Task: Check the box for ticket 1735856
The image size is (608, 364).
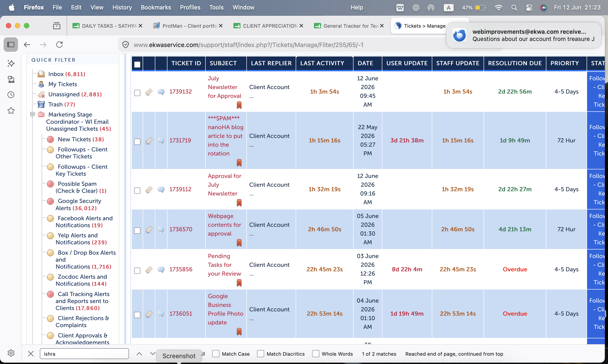Action: point(137,271)
